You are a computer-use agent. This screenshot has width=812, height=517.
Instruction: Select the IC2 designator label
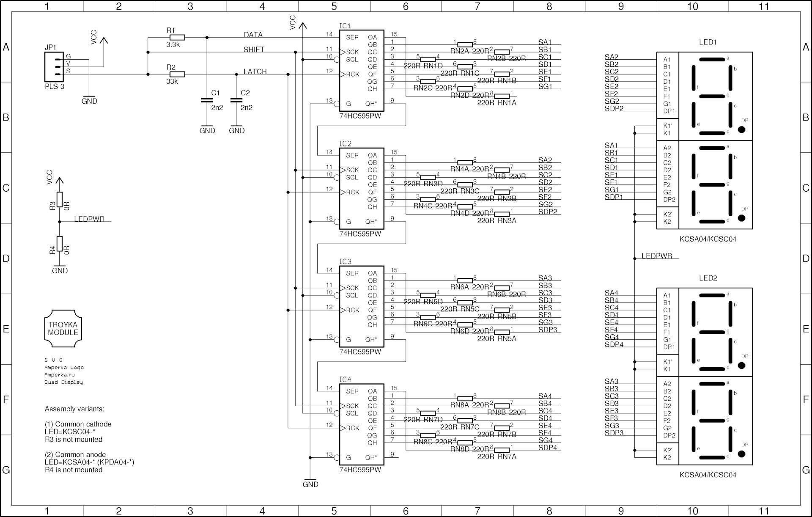coord(345,144)
